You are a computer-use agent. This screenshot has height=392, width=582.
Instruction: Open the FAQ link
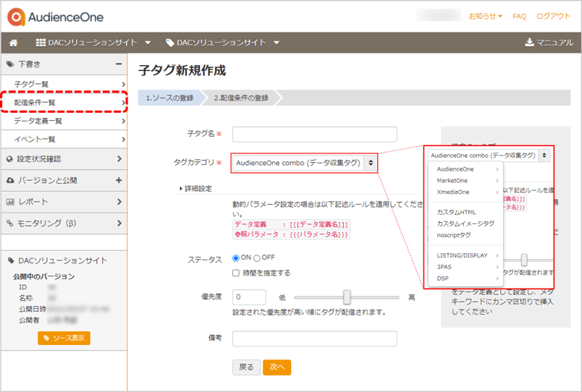pos(519,17)
